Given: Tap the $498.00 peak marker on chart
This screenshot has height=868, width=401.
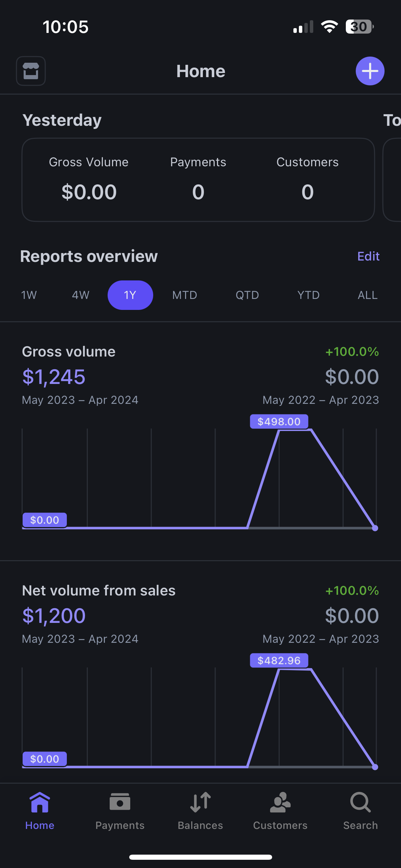Looking at the screenshot, I should tap(279, 421).
